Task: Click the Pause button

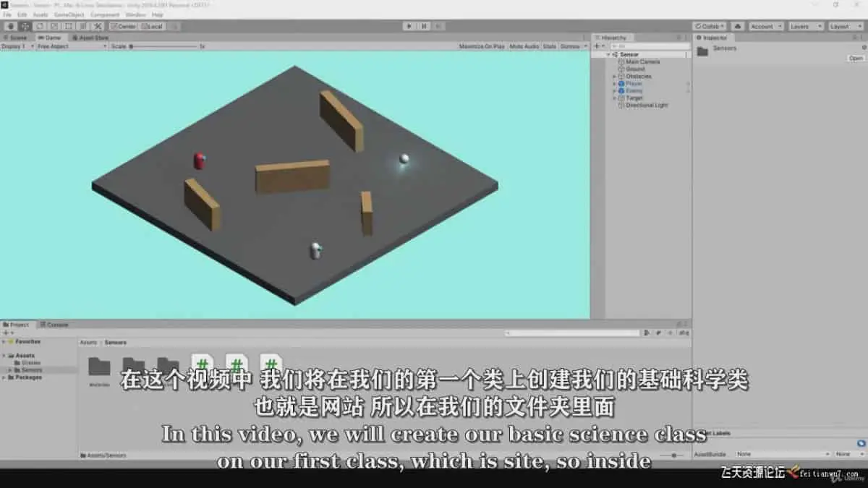Action: [x=425, y=26]
